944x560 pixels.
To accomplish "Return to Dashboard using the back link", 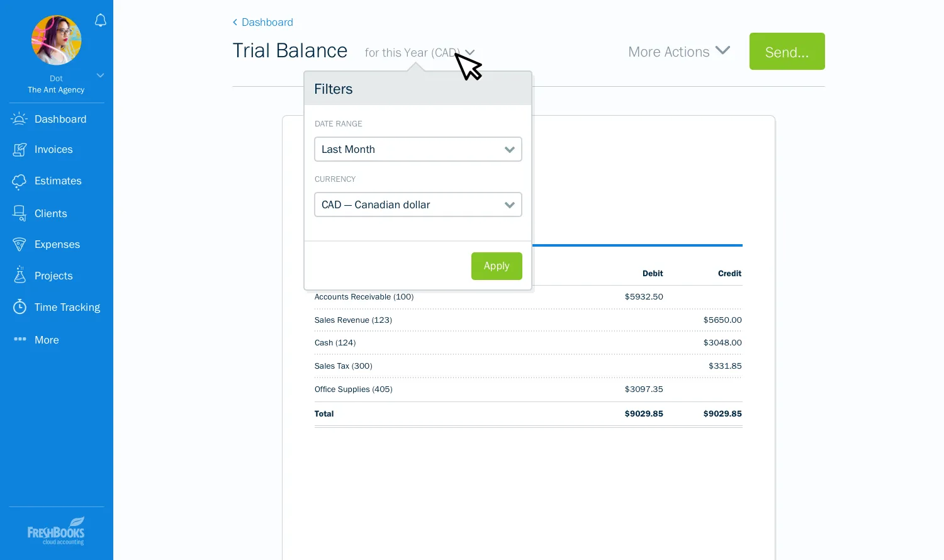I will (x=262, y=22).
